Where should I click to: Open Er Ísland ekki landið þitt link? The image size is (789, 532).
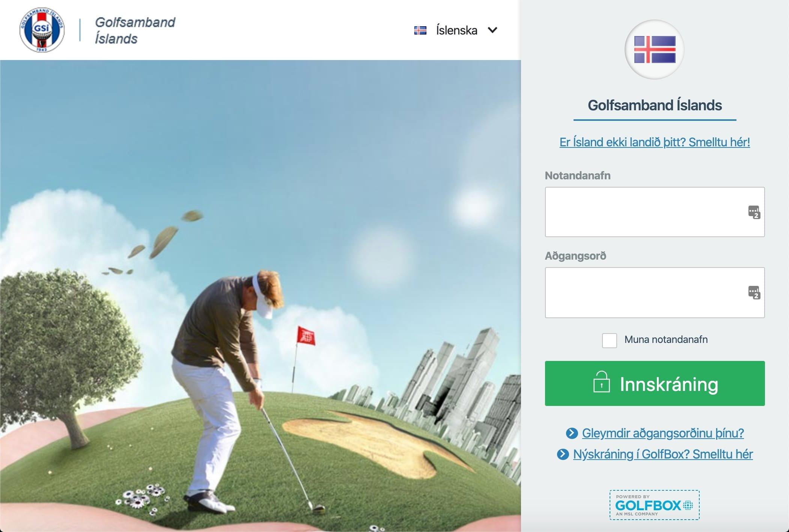click(655, 142)
